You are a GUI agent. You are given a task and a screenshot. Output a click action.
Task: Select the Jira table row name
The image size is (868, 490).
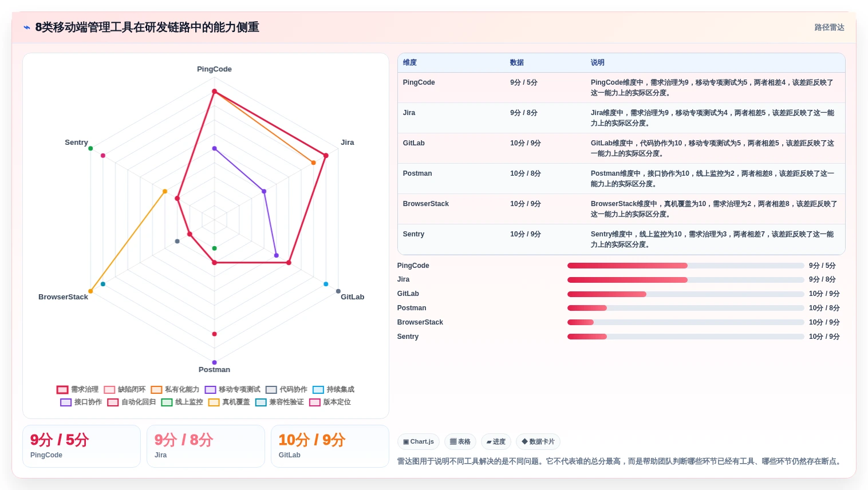(x=409, y=113)
